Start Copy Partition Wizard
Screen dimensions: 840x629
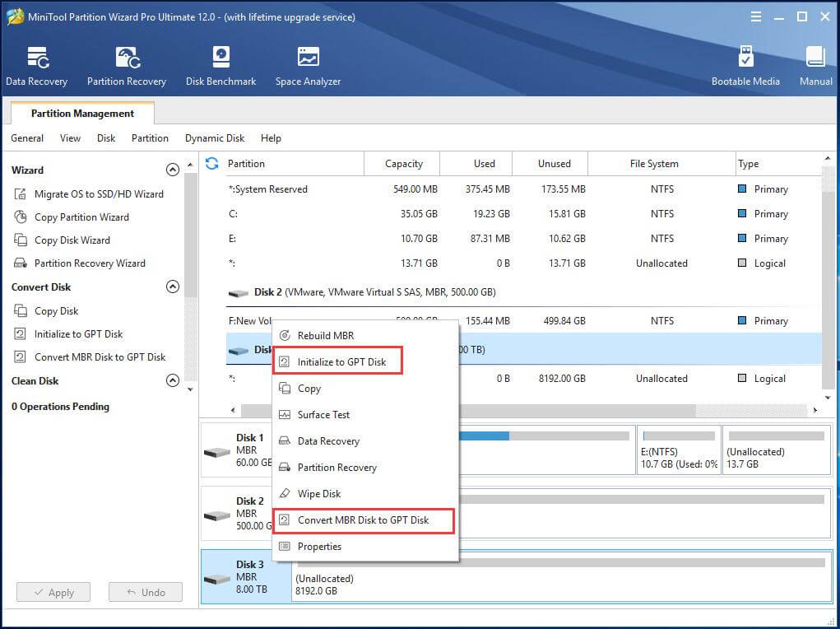(x=72, y=217)
